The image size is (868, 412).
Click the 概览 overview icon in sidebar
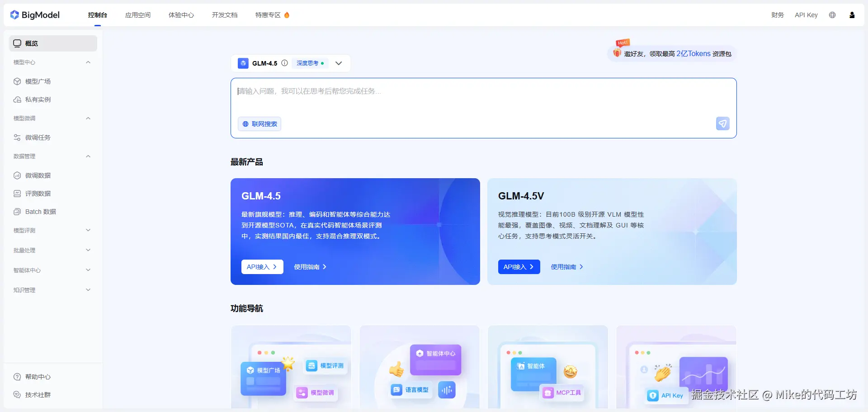17,43
